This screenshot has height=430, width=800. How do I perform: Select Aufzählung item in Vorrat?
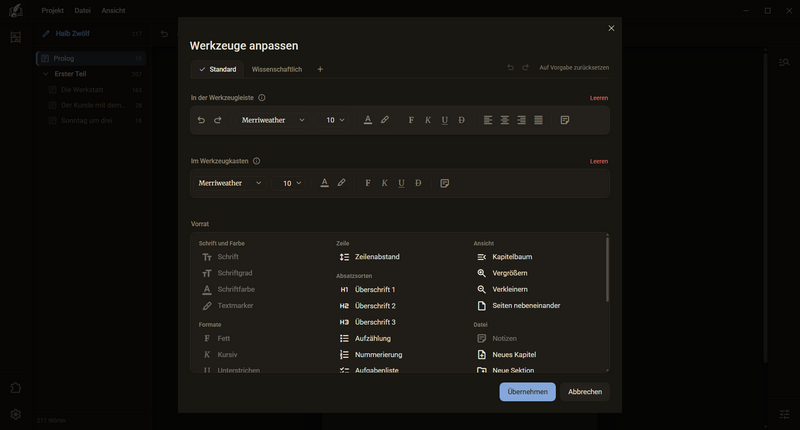coord(366,338)
